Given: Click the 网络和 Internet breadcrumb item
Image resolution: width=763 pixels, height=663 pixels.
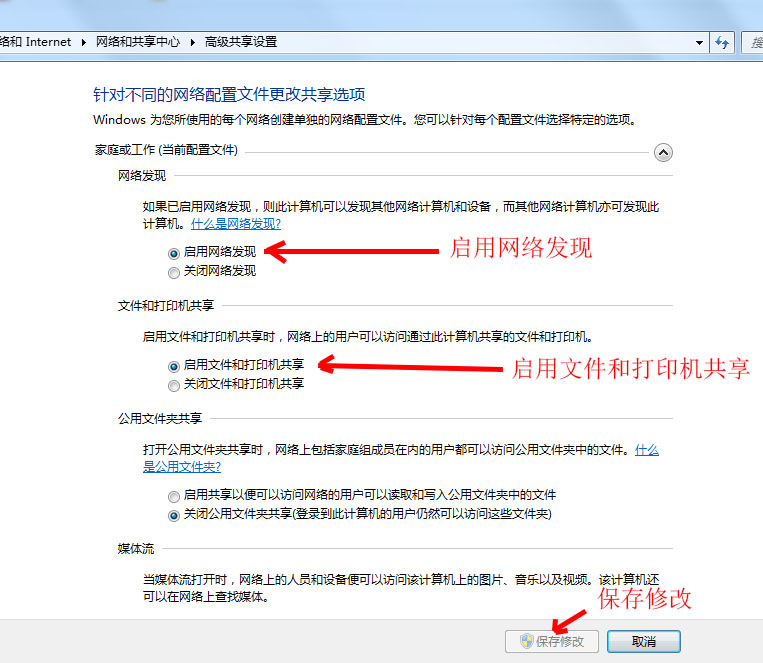Looking at the screenshot, I should (36, 42).
